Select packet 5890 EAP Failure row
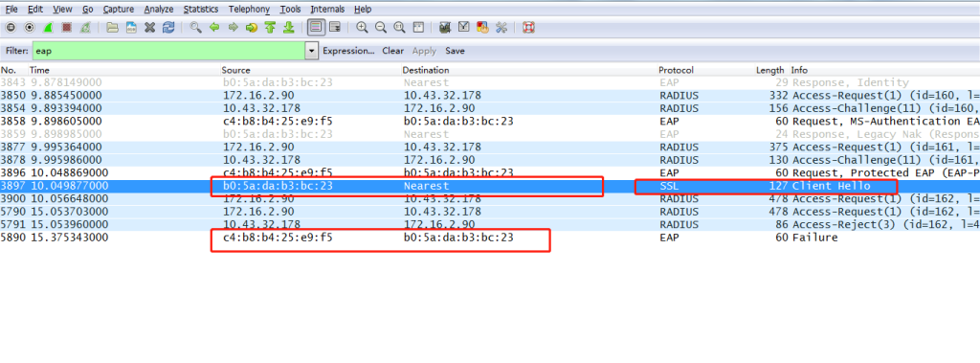 (x=490, y=238)
